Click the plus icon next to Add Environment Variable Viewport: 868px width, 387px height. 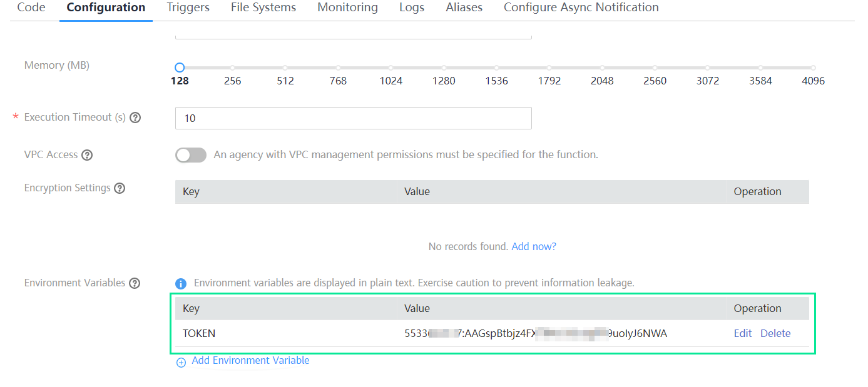coord(180,362)
